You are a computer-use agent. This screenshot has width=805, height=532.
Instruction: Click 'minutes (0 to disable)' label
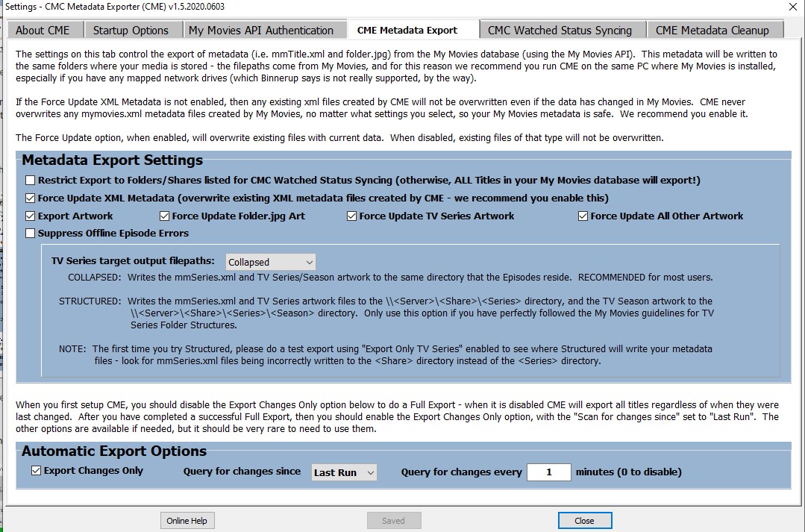click(628, 472)
